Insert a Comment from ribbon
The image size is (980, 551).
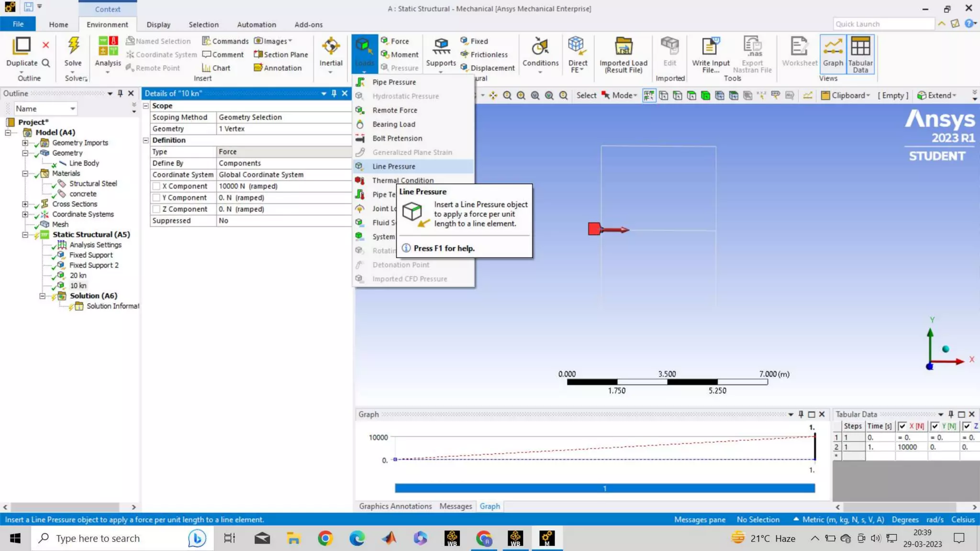pyautogui.click(x=223, y=55)
